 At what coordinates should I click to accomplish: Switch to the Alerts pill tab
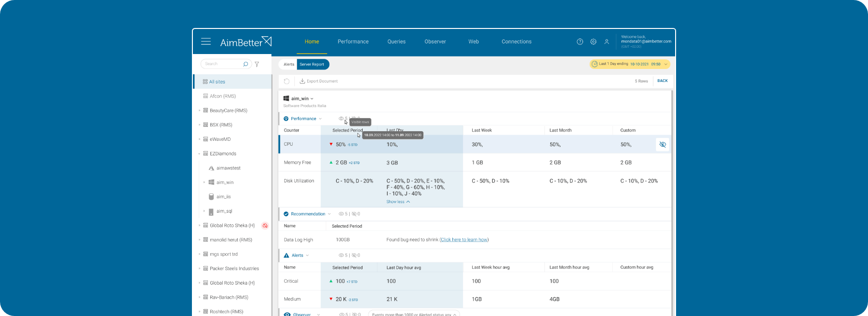[289, 64]
